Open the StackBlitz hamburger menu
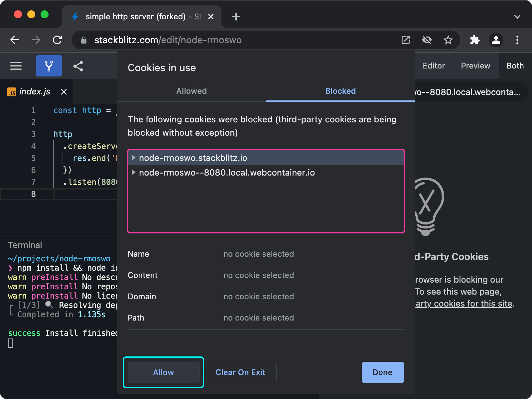This screenshot has width=532, height=399. pos(16,66)
